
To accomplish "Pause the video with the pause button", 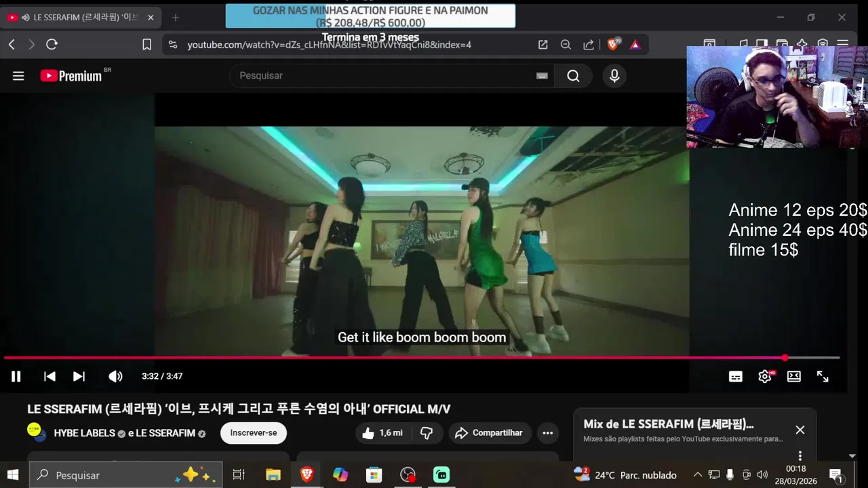I will pos(16,376).
